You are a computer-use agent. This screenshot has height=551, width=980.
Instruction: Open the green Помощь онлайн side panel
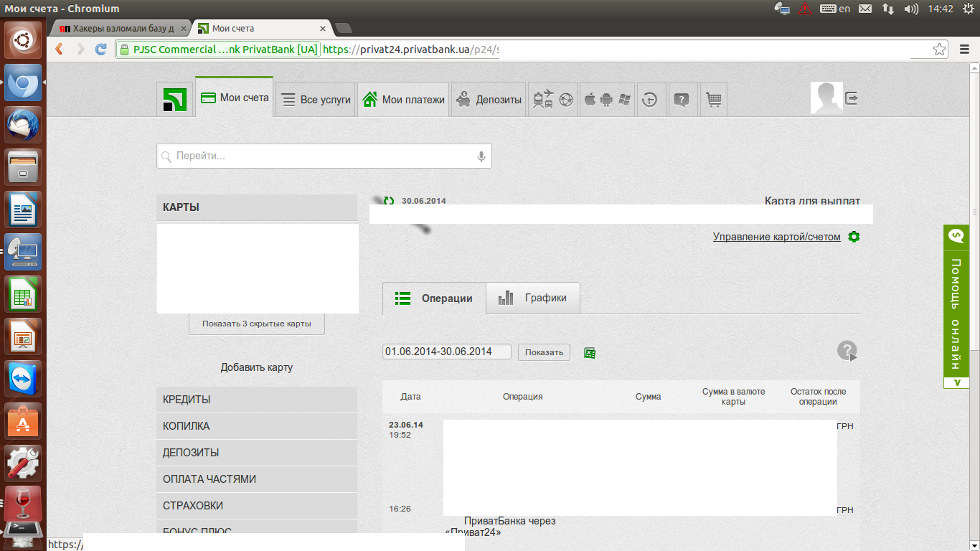956,307
